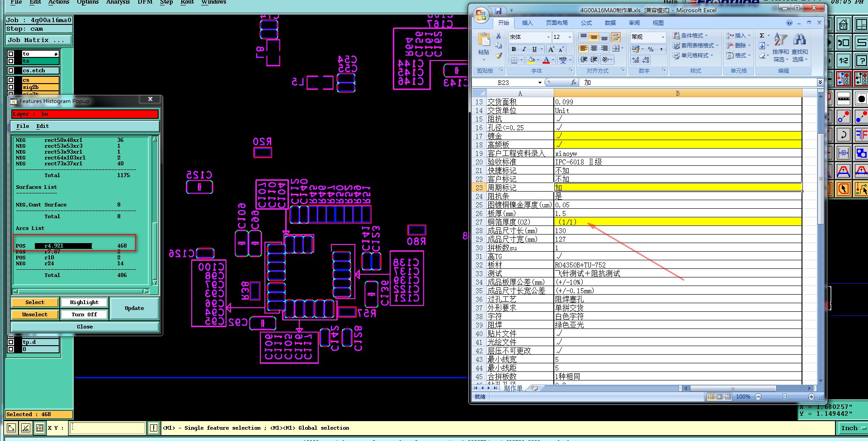Open the font name dropdown
868x441 pixels.
click(548, 37)
